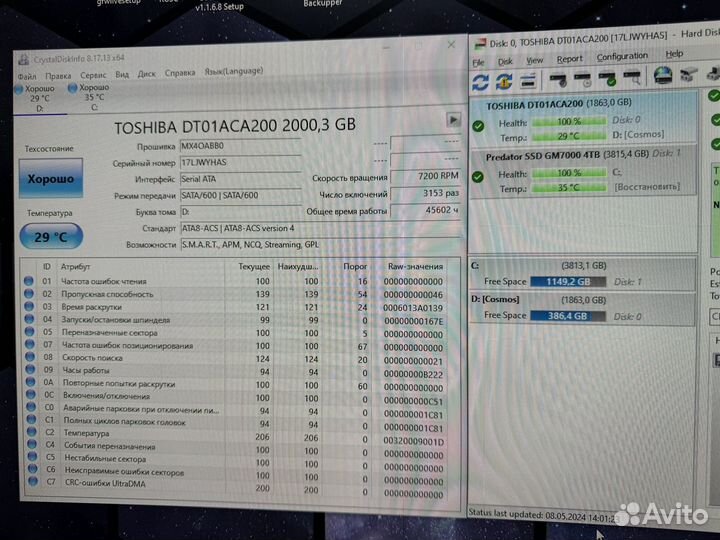Viewport: 720px width, 540px height.
Task: Click the refresh-with-warning icon in Hard Disk Sentinel
Action: click(x=504, y=82)
